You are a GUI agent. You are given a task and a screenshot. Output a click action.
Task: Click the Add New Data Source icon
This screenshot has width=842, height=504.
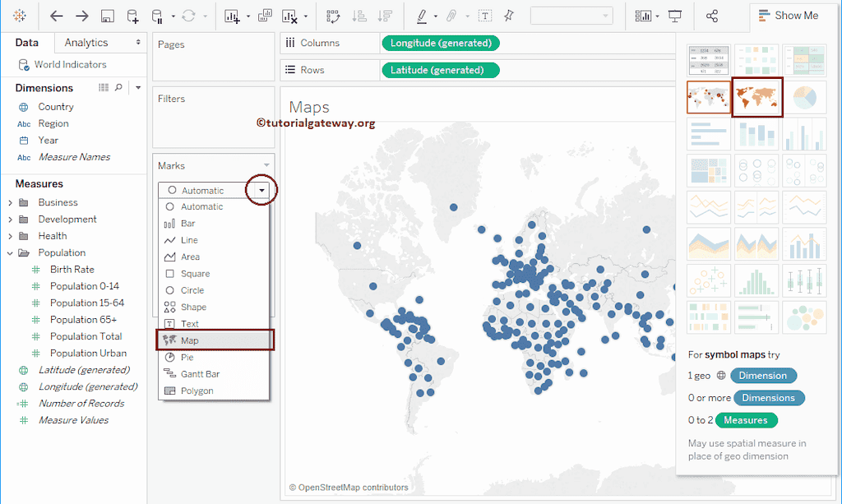coord(132,16)
